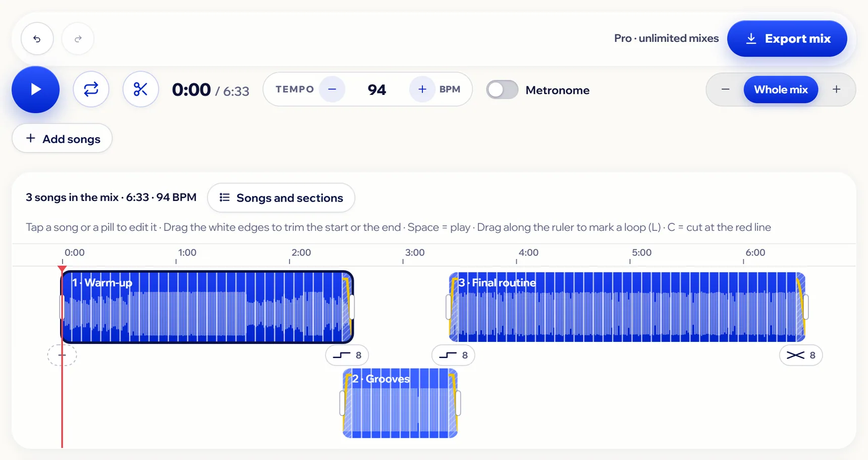
Task: Decrease the tempo with the minus button
Action: tap(332, 89)
